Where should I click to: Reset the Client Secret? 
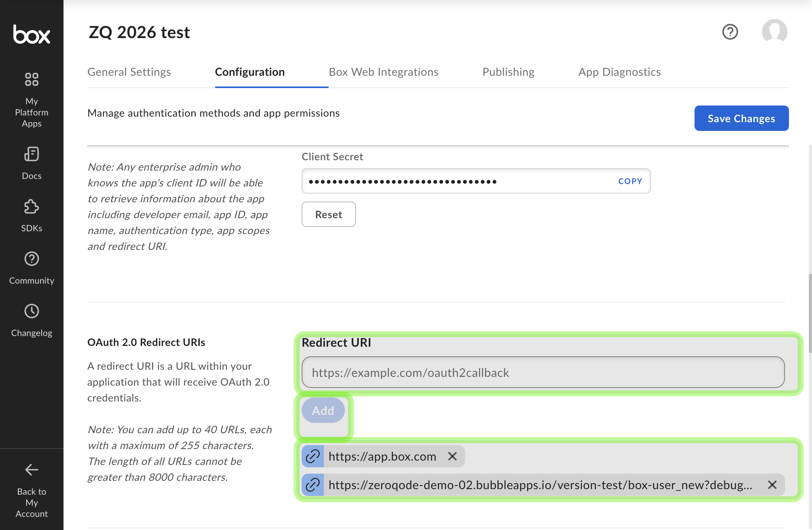[x=329, y=215]
